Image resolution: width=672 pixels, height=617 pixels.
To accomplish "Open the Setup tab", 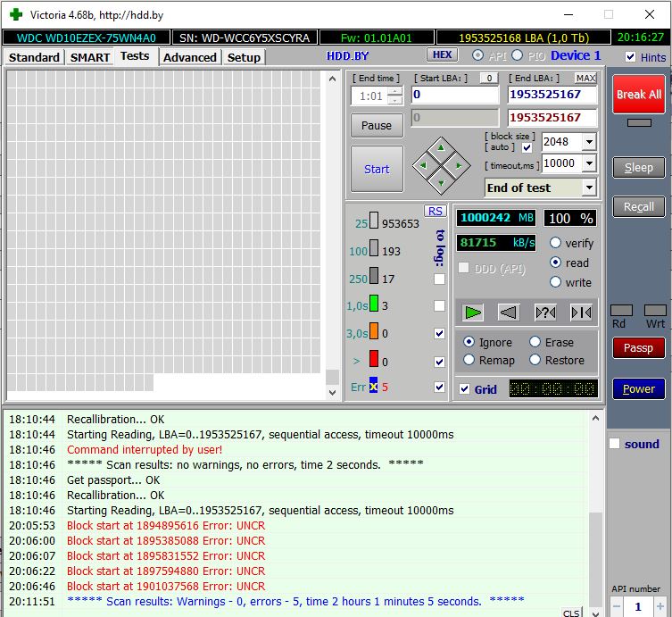I will tap(244, 57).
